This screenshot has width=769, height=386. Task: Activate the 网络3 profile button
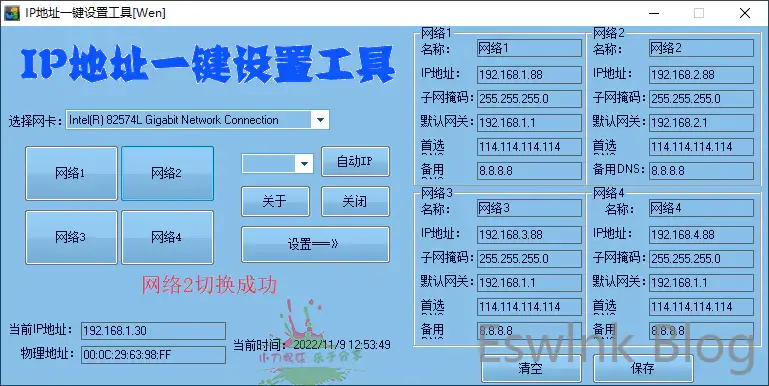pos(71,237)
